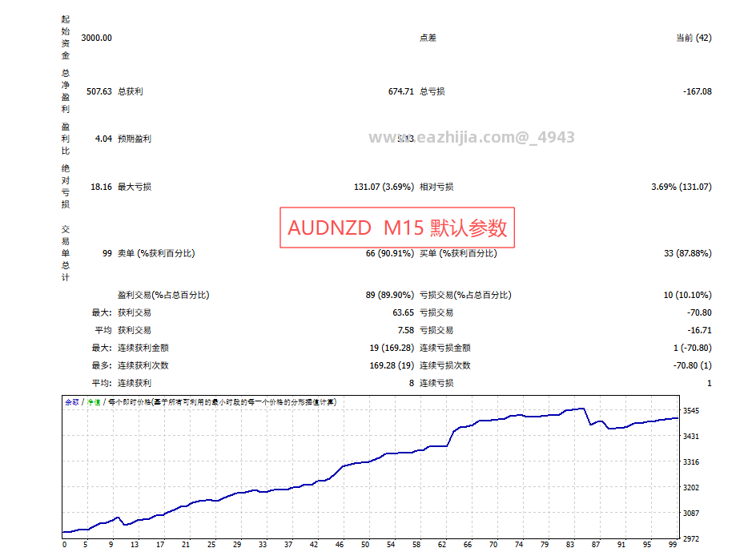Select the 盈利交易(%占总百分比) label
The width and height of the screenshot is (756, 552).
click(x=163, y=295)
